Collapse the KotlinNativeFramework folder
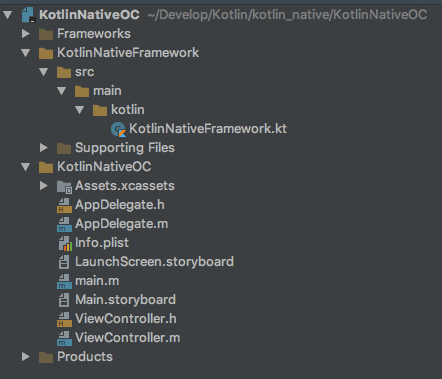Image resolution: width=442 pixels, height=379 pixels. coord(26,53)
